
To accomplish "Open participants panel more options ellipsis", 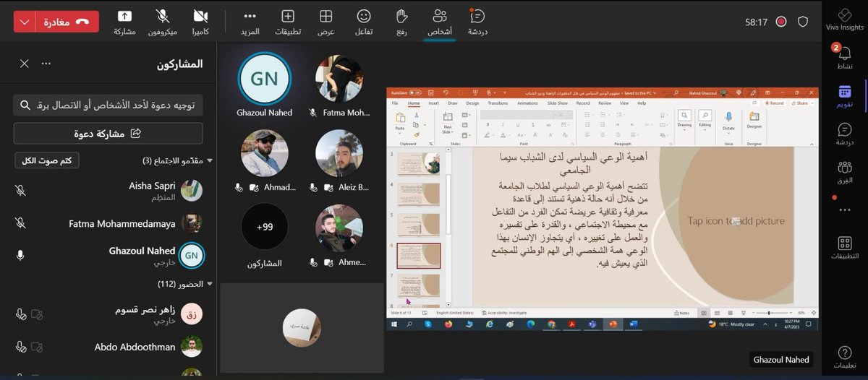I will tap(46, 64).
